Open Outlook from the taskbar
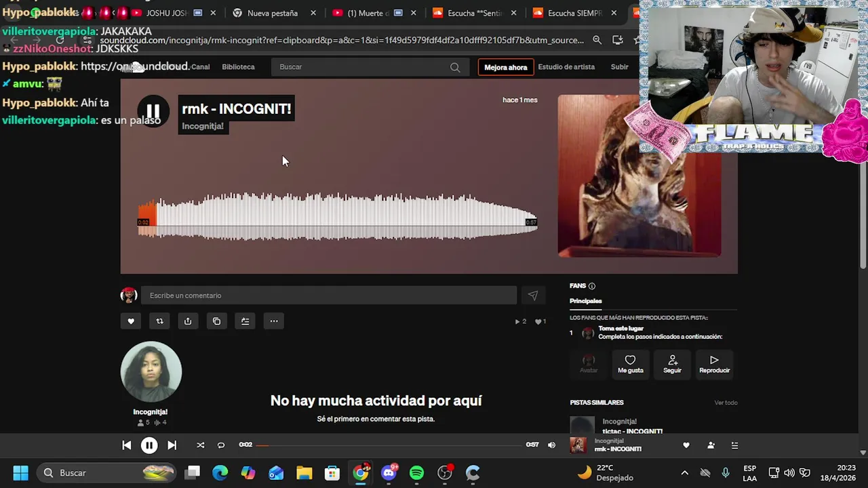Screen dimensions: 868x488 pyautogui.click(x=276, y=472)
